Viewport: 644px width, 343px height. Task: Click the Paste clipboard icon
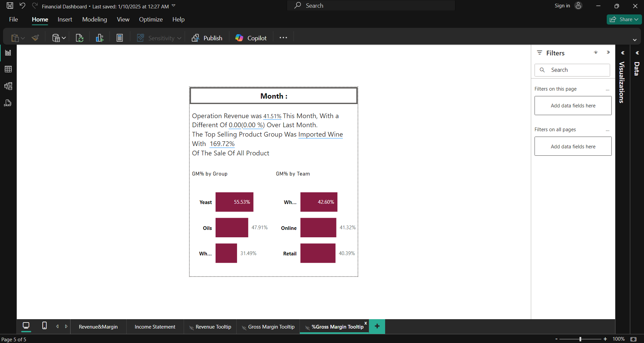pyautogui.click(x=15, y=38)
